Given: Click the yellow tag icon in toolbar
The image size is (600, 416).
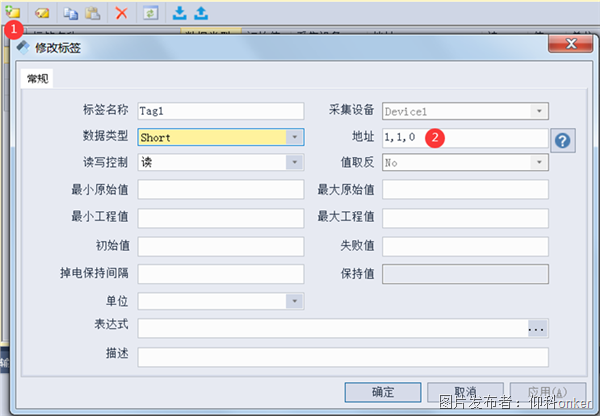Looking at the screenshot, I should point(44,13).
